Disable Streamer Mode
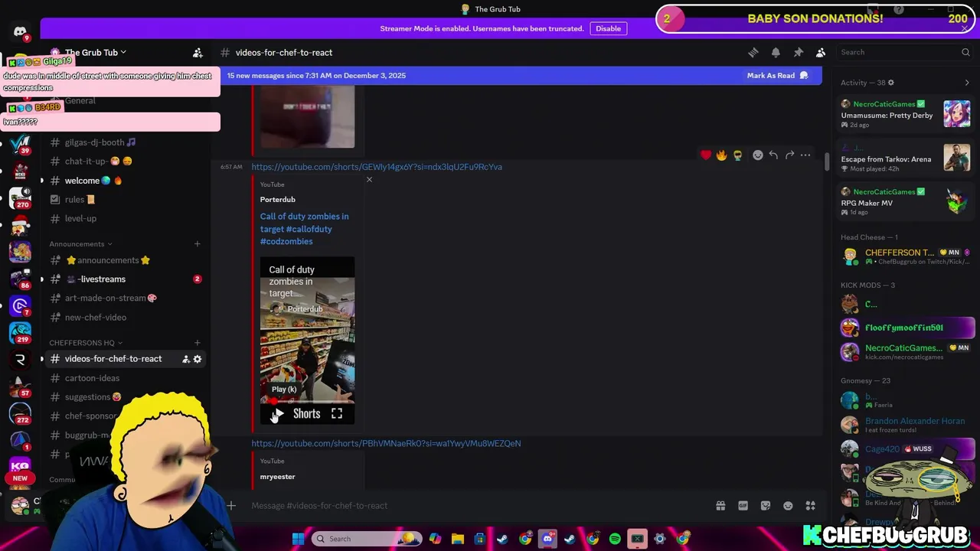 [x=609, y=28]
